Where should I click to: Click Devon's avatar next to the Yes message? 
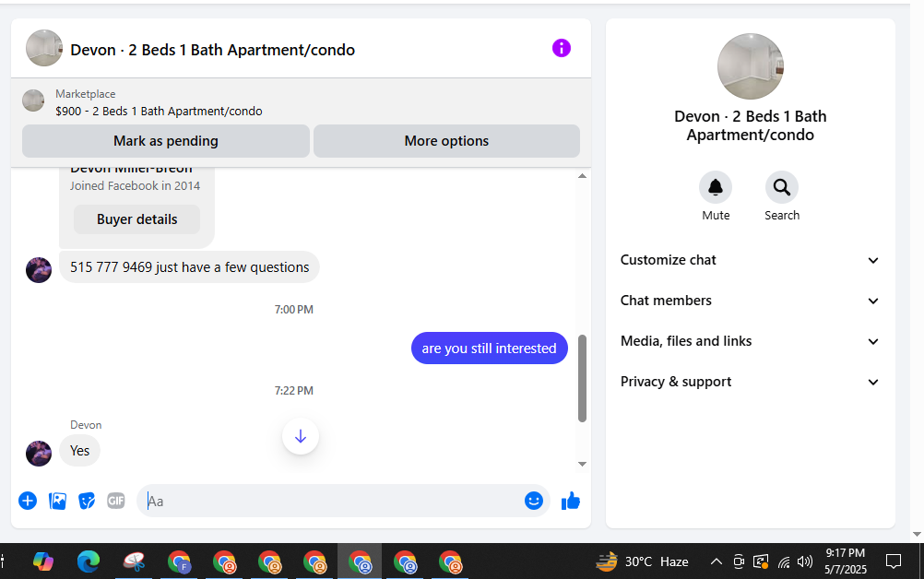(x=39, y=453)
